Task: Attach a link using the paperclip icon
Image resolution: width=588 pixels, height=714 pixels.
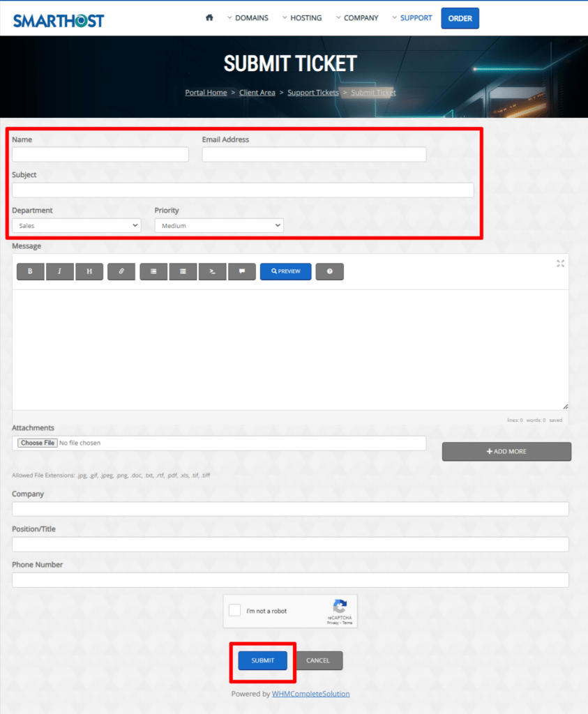Action: [x=121, y=271]
